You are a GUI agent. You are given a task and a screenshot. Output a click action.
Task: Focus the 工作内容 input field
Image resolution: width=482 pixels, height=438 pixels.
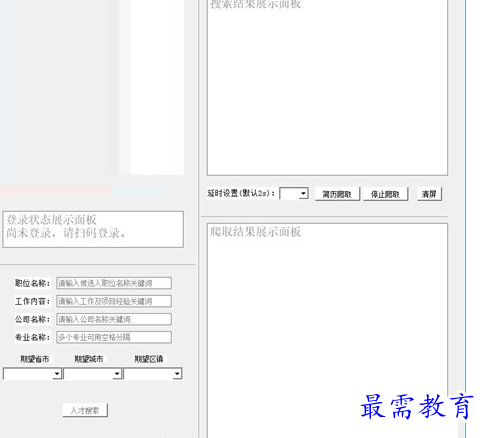pyautogui.click(x=114, y=301)
